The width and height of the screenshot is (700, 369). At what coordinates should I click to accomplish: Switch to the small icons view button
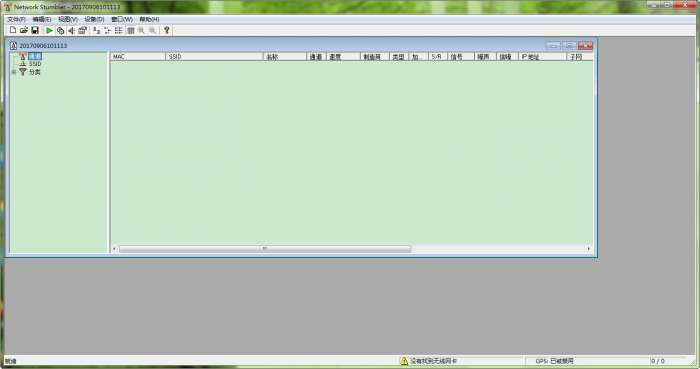click(x=108, y=30)
